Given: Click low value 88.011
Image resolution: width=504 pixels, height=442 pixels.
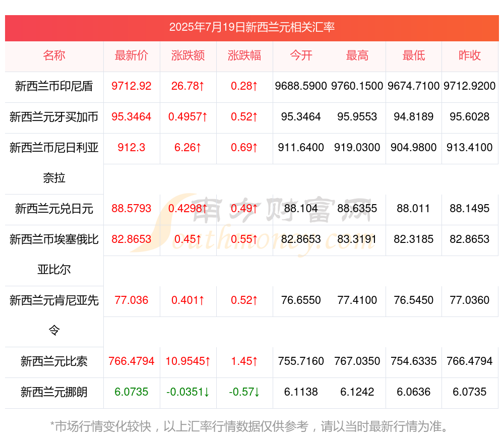Looking at the screenshot, I should [x=414, y=209].
